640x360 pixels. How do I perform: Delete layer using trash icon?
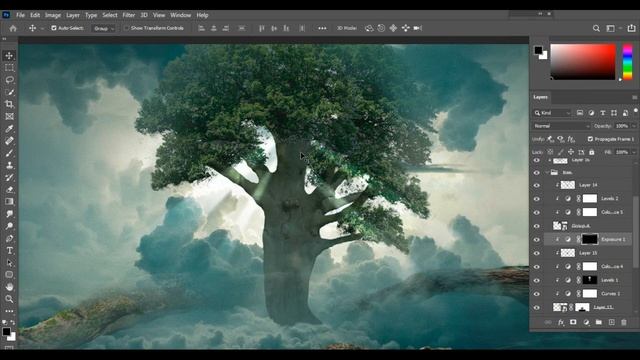point(624,322)
